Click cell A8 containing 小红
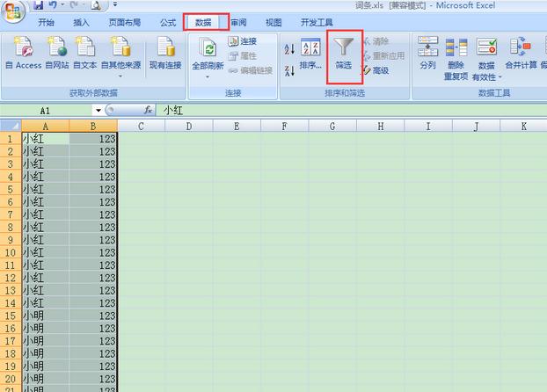 (x=46, y=228)
